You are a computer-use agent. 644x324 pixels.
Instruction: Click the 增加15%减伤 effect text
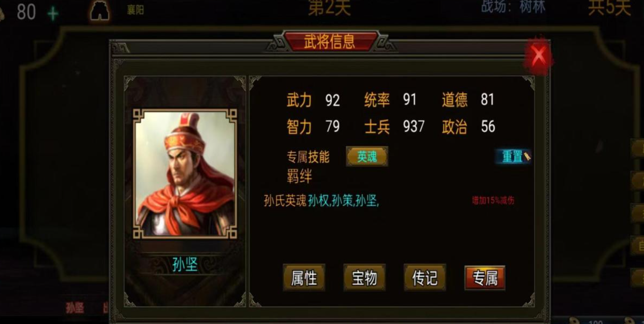(493, 201)
